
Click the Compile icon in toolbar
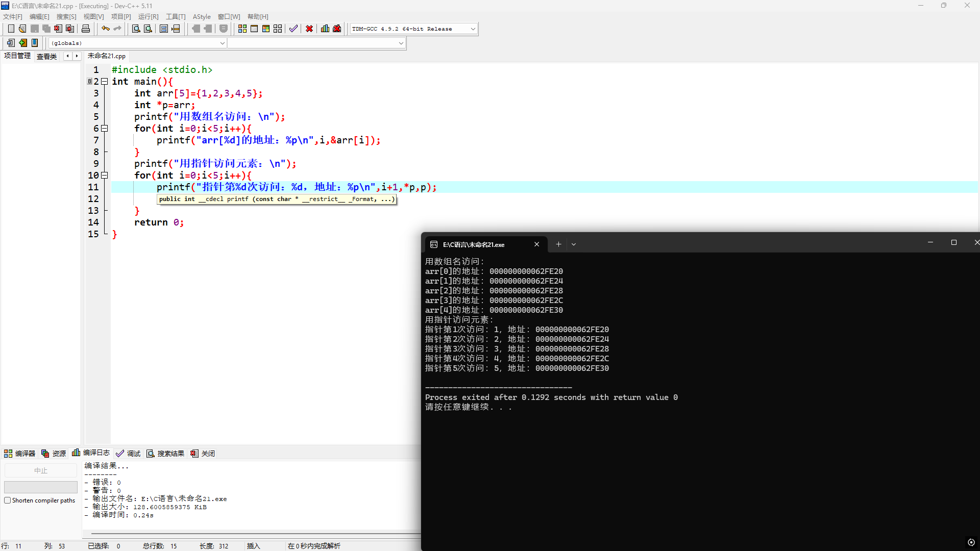click(x=242, y=29)
